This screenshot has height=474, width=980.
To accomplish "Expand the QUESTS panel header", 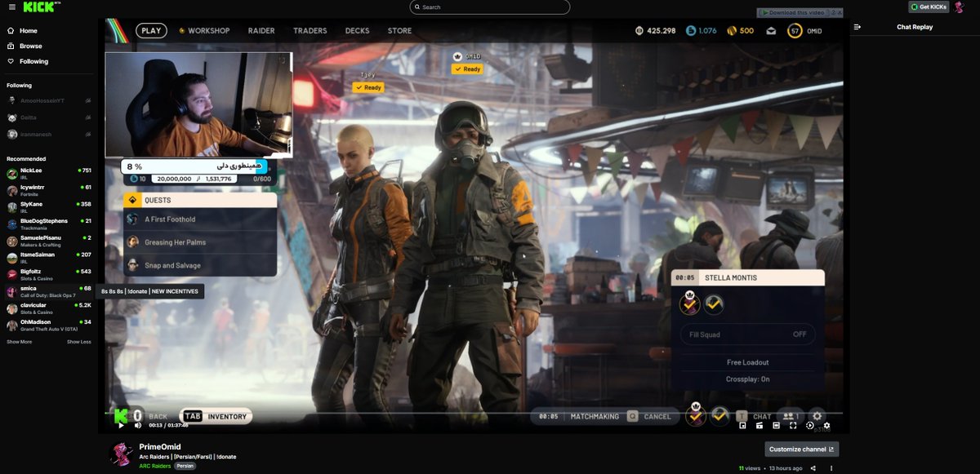I will (x=200, y=200).
